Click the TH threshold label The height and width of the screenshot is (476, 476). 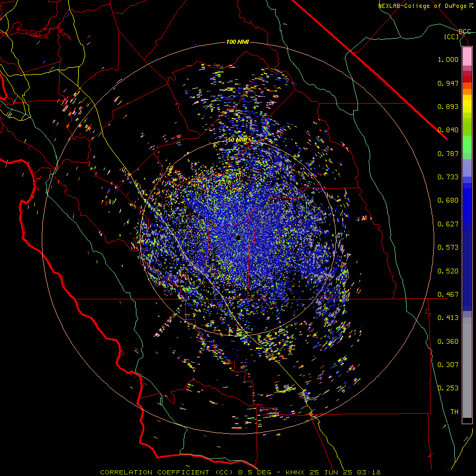pos(454,412)
